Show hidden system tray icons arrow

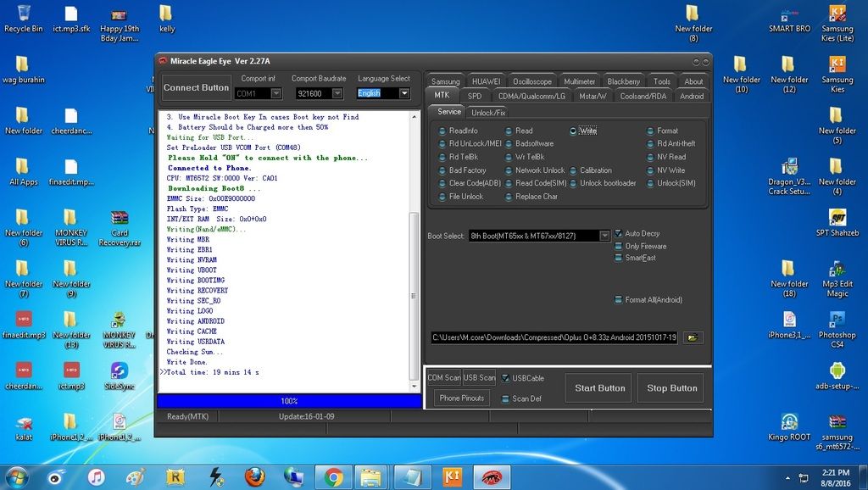point(787,477)
